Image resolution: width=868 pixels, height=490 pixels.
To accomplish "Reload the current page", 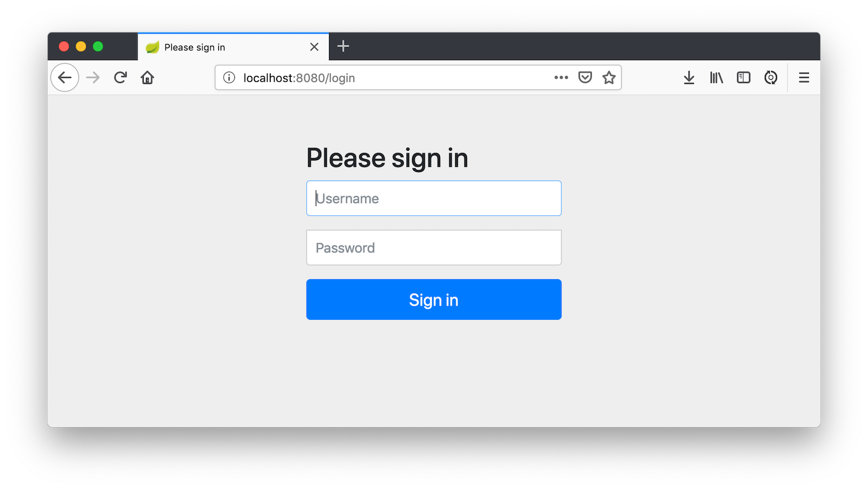I will point(120,78).
